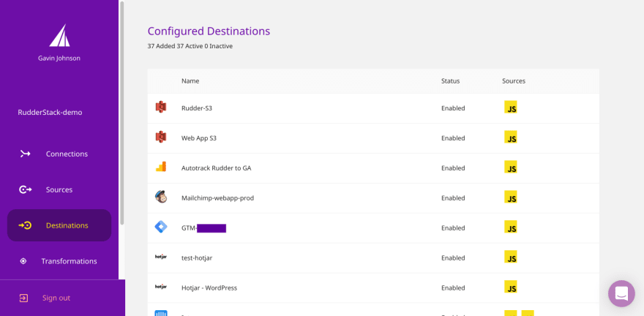Open the chat support bubble

[x=621, y=293]
